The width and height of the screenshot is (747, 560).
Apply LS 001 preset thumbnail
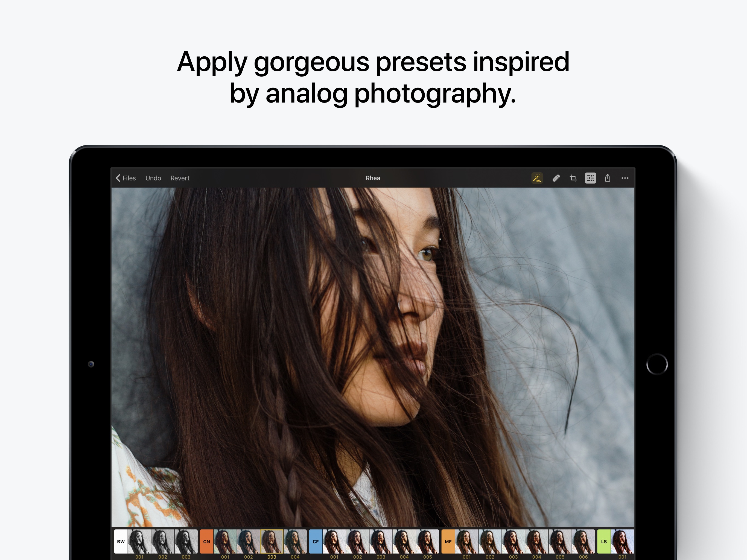click(622, 541)
